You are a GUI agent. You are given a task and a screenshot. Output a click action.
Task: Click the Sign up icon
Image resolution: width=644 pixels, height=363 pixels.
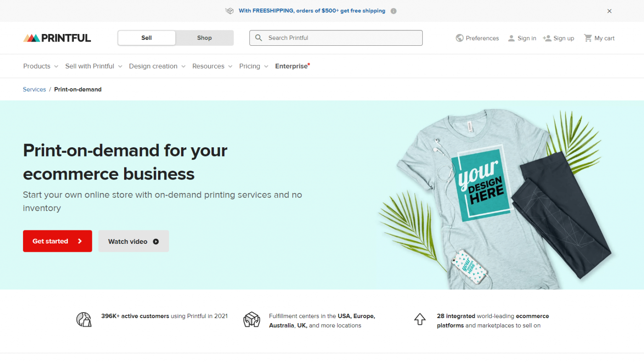[x=547, y=38]
